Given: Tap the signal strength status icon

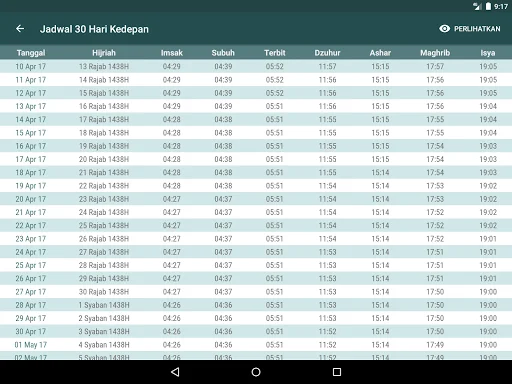Looking at the screenshot, I should tap(477, 6).
